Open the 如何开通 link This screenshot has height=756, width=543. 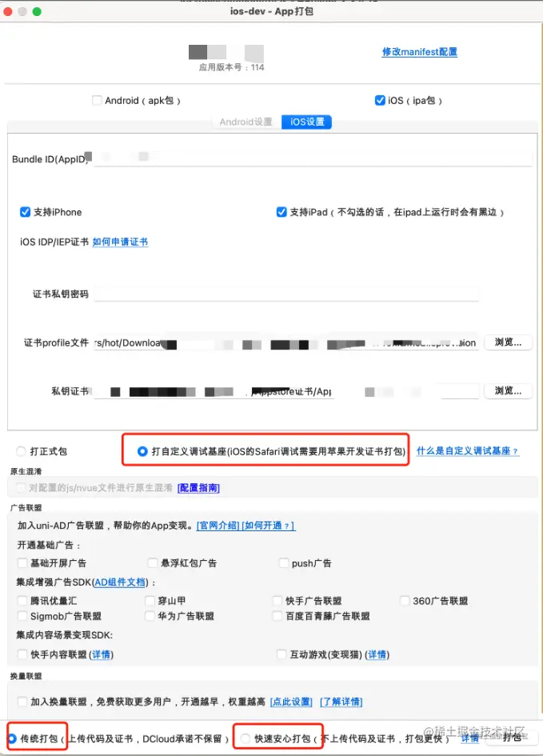coord(268,526)
